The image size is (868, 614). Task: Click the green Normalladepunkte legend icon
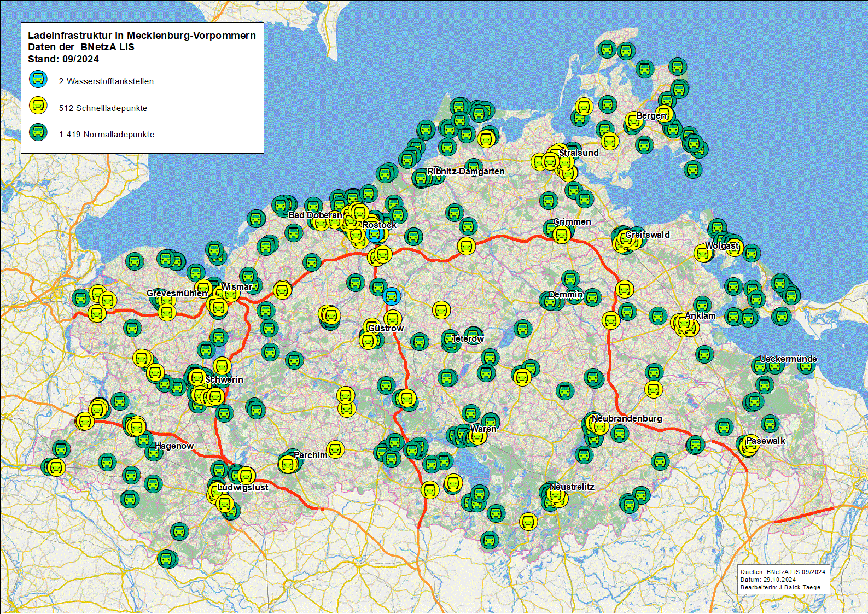pyautogui.click(x=38, y=132)
